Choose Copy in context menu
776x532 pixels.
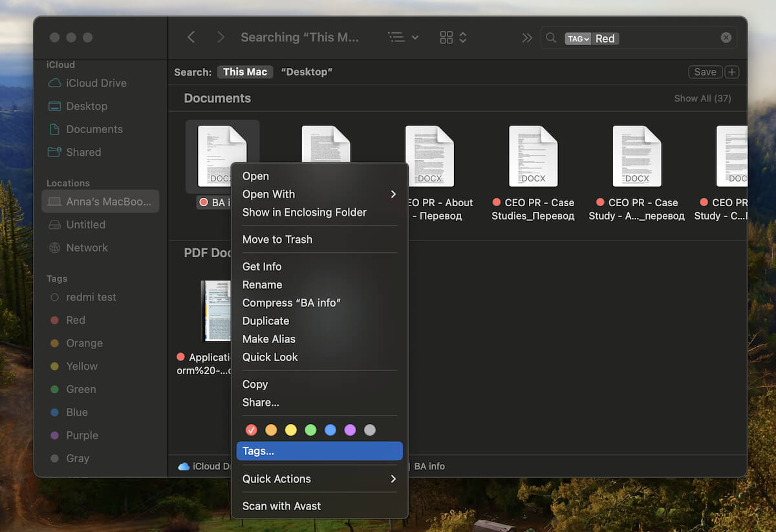coord(319,384)
